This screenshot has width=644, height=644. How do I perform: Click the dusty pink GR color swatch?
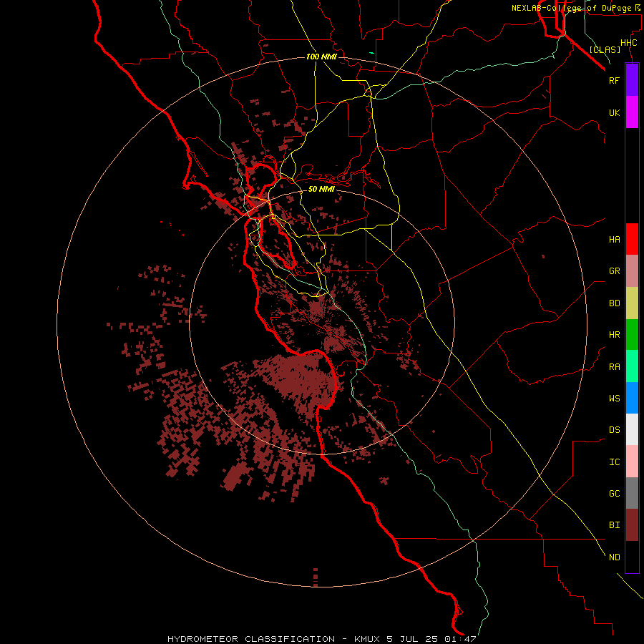(x=632, y=271)
